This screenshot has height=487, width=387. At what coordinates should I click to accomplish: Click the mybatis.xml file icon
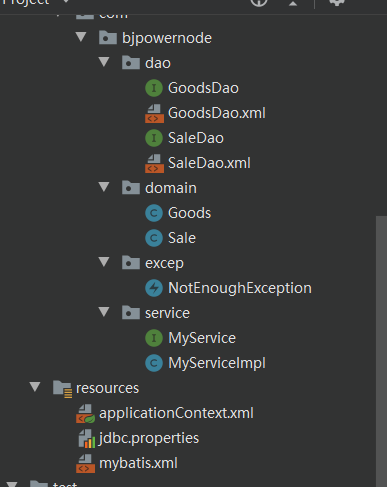[85, 463]
